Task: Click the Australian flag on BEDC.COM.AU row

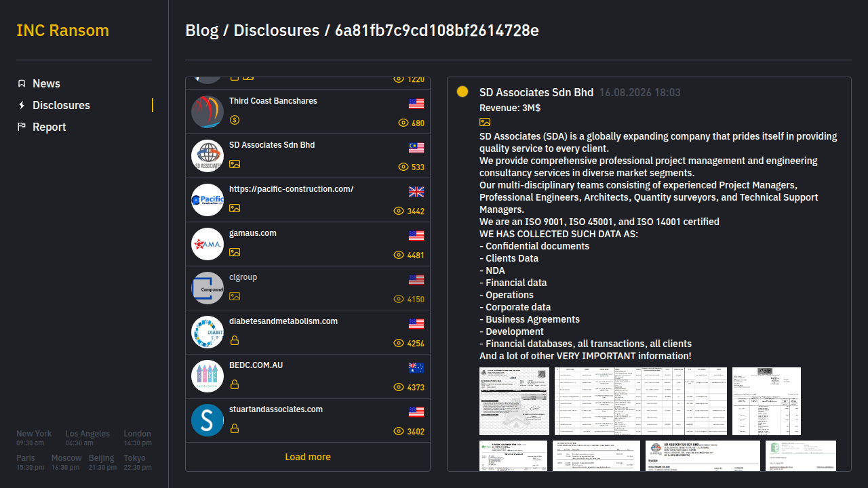Action: [416, 368]
